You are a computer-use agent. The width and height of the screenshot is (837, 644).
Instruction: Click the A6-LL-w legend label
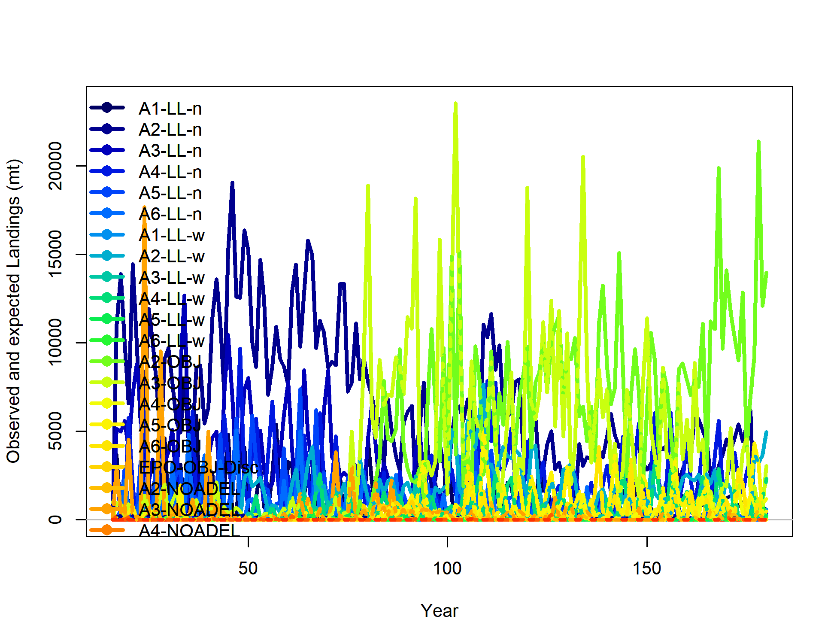pos(172,341)
